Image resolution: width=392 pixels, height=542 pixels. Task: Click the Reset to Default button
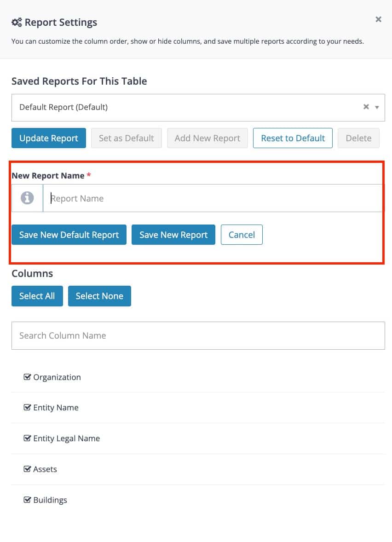293,138
